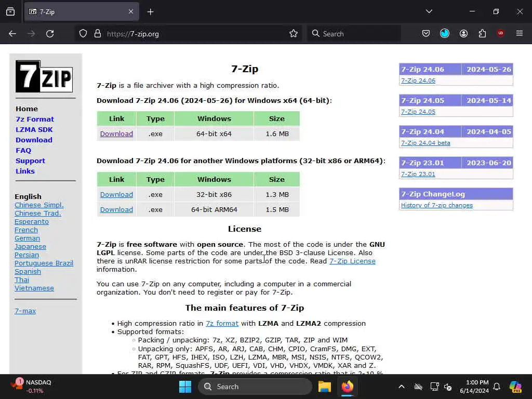Screen dimensions: 532x399
Task: Open File Explorer from taskbar
Action: (324, 387)
